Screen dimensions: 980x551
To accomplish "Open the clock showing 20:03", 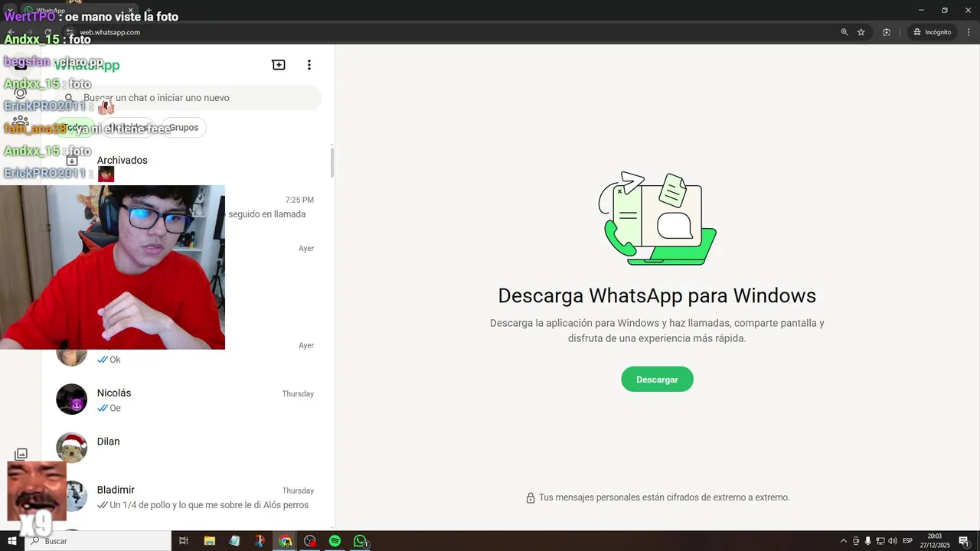I will pyautogui.click(x=935, y=540).
